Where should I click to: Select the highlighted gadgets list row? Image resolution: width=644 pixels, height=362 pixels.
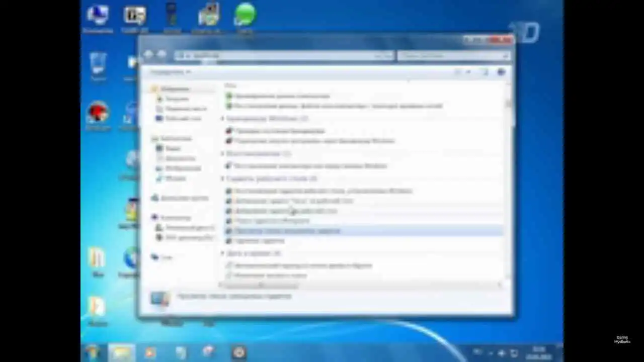pos(363,231)
